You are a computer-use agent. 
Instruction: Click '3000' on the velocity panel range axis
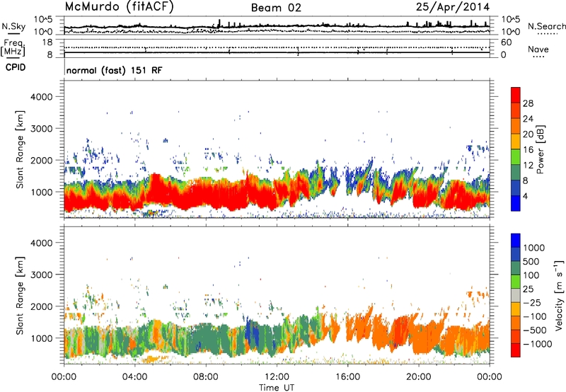click(x=41, y=275)
